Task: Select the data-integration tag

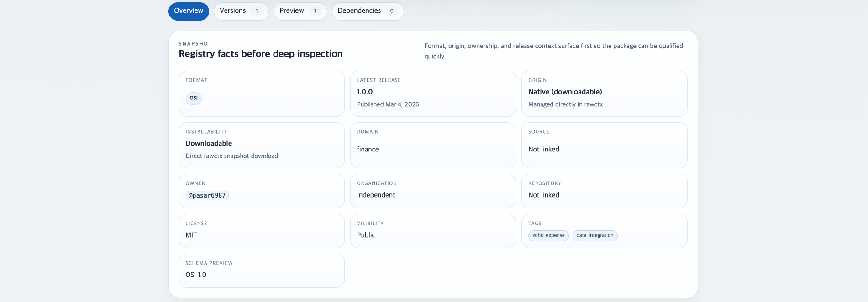Action: pos(595,235)
